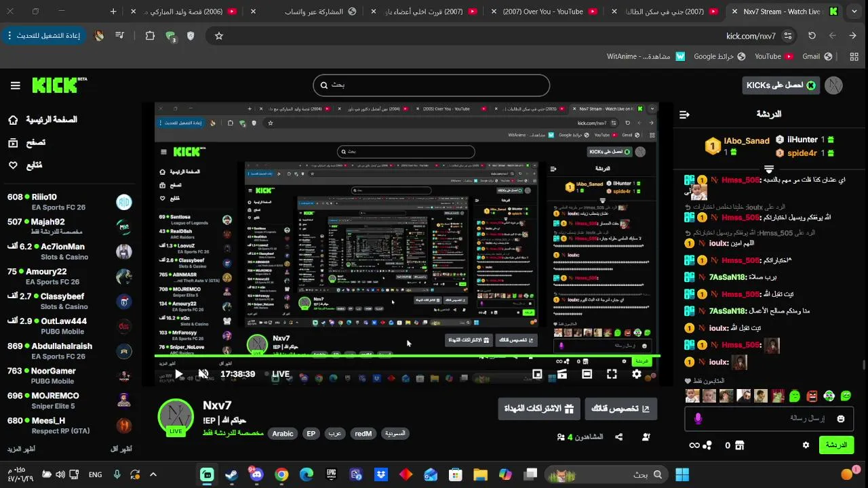Open the Windows Start menu
Screen dimensions: 868x488
point(682,474)
